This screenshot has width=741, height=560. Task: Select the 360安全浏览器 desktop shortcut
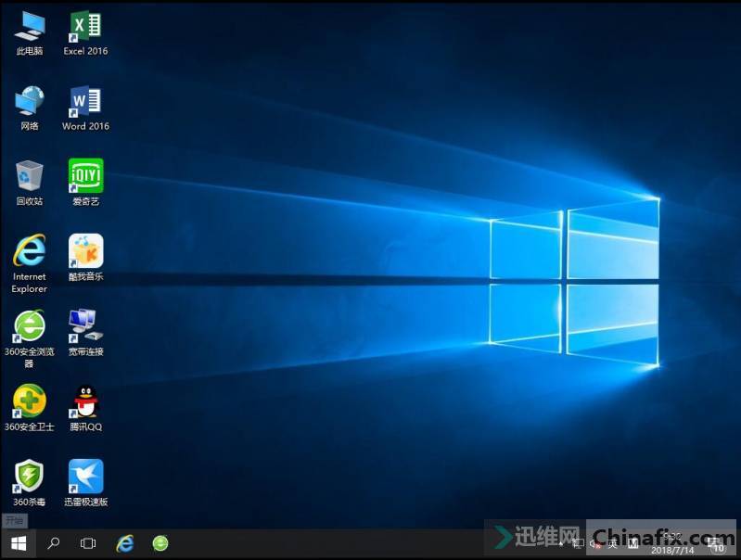(30, 338)
